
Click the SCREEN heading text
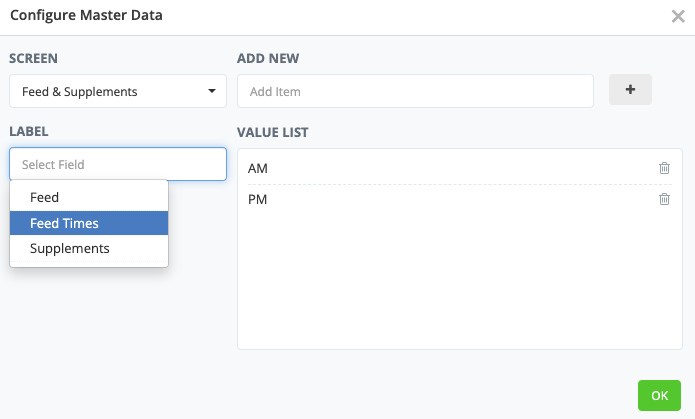point(35,58)
